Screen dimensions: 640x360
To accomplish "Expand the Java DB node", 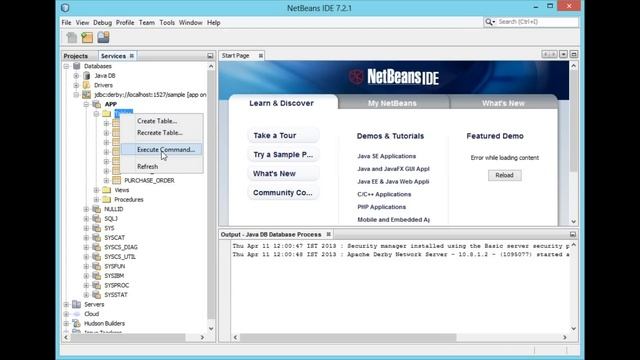I will [76, 76].
